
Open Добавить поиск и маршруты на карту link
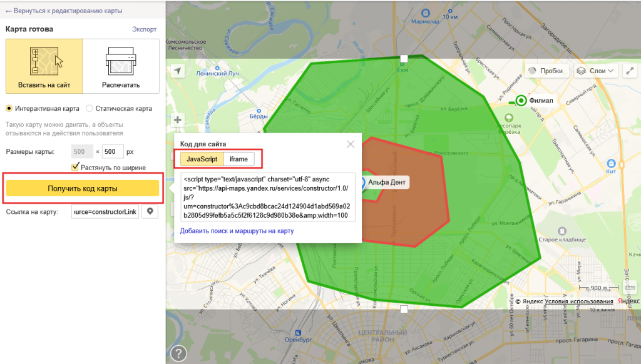pos(237,231)
